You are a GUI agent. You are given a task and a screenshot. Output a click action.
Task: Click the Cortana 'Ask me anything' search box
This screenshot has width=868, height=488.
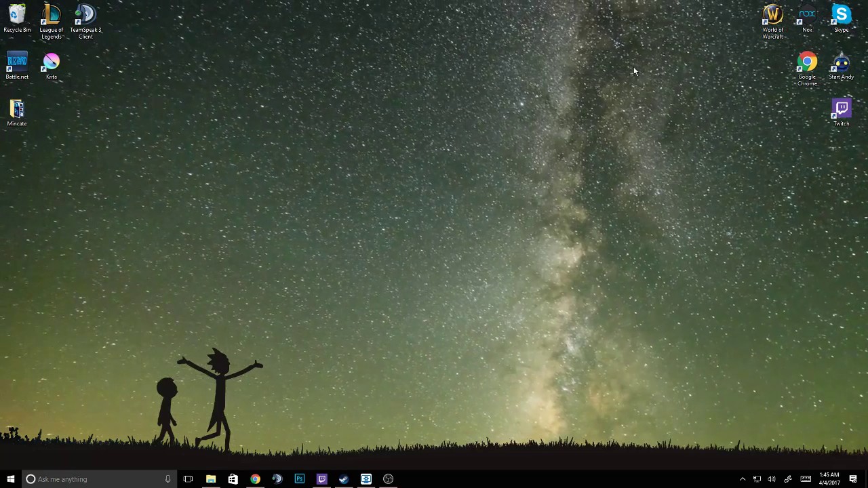click(x=100, y=479)
